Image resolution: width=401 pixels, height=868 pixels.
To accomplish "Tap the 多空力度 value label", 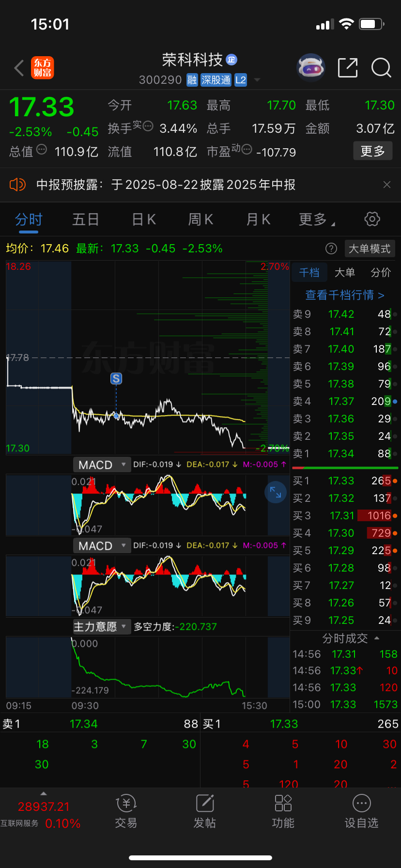I will (x=175, y=627).
